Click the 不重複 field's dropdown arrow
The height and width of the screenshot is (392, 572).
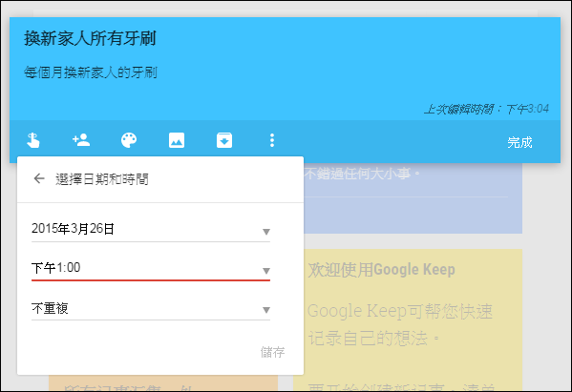(266, 310)
